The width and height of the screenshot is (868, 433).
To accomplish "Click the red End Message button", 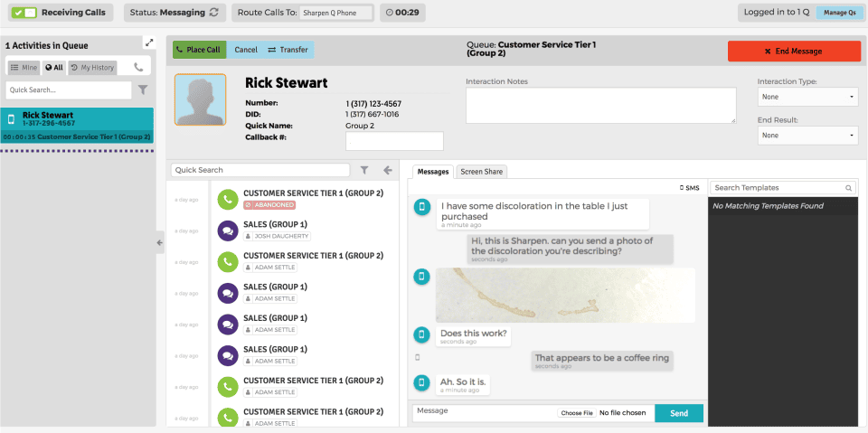I will point(794,51).
